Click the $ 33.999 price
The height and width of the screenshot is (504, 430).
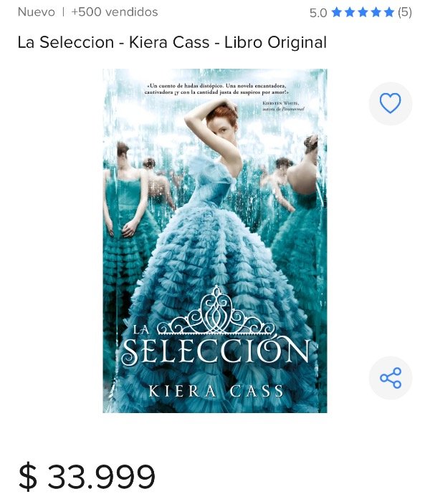87,477
